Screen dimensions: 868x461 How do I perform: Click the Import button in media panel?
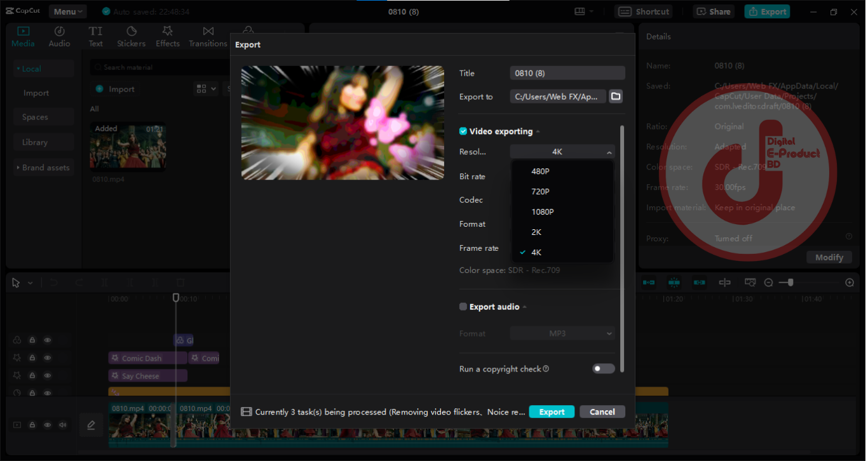click(x=115, y=89)
